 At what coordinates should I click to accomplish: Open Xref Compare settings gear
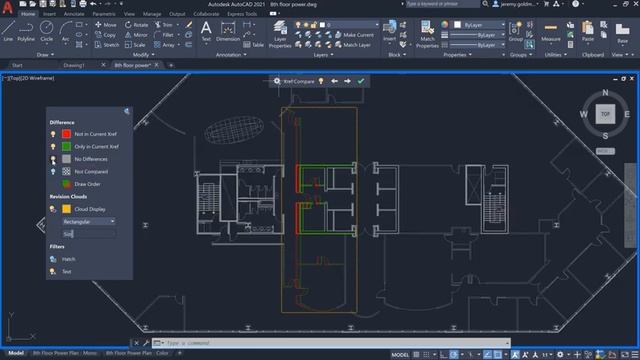pos(277,81)
